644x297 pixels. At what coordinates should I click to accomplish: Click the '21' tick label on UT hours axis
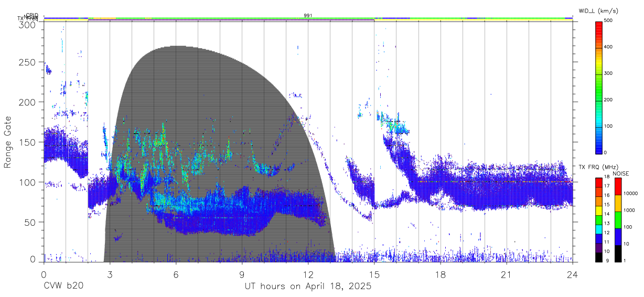[x=507, y=274]
